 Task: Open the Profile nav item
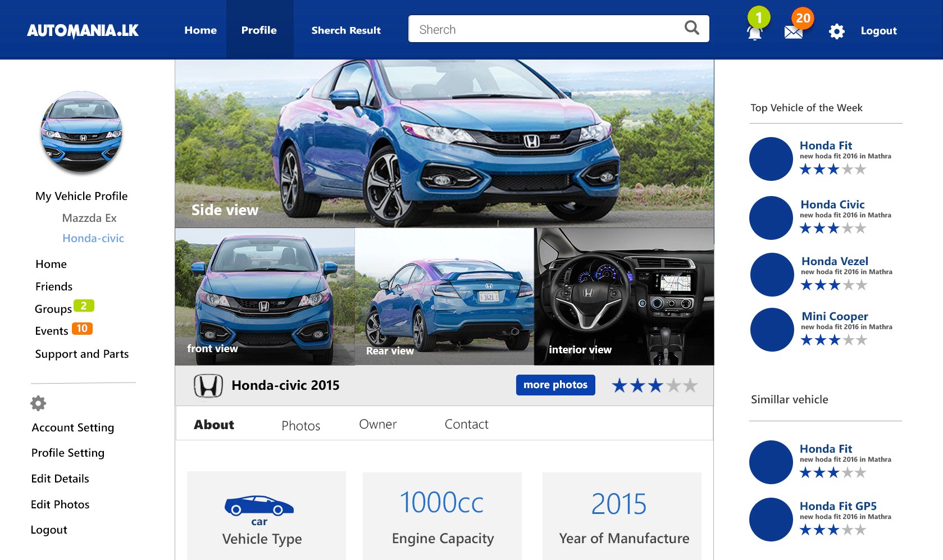pos(259,30)
